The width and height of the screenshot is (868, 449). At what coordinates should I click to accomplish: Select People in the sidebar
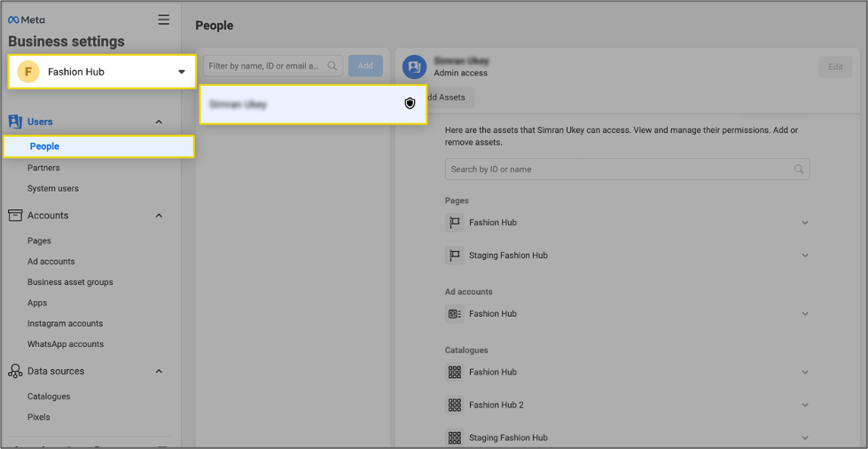99,147
